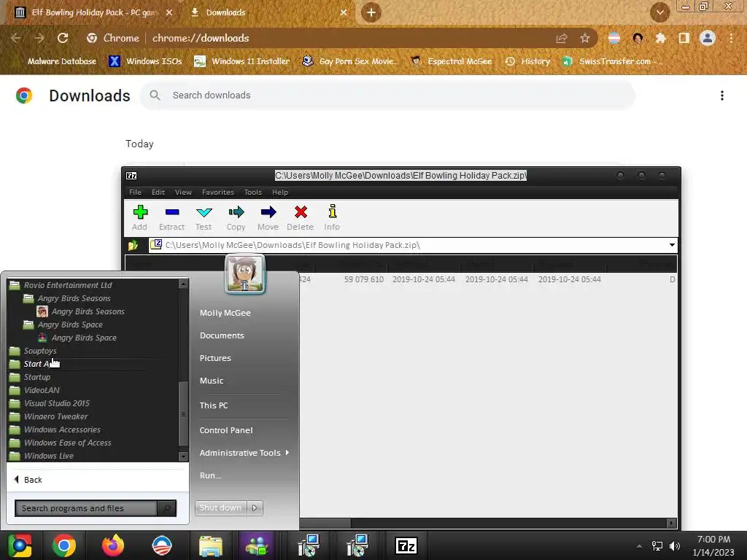The image size is (747, 560).
Task: Open the 7-Zip address path dropdown
Action: 672,245
